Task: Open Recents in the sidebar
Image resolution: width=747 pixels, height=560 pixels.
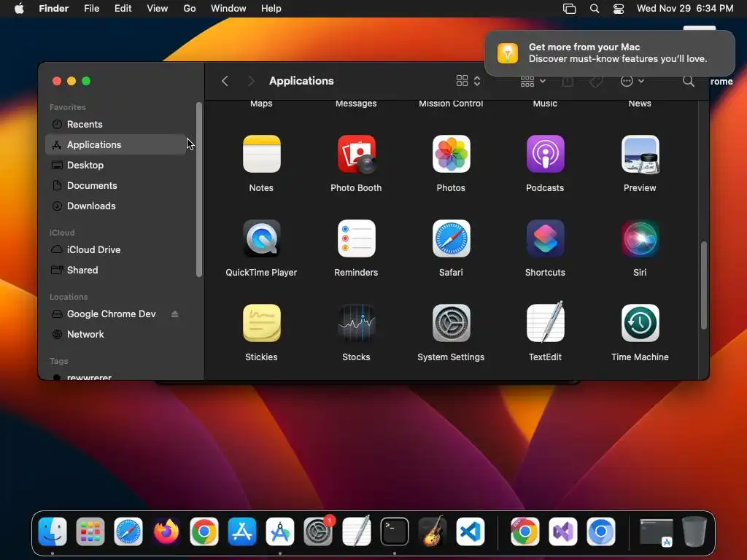Action: pos(116,124)
